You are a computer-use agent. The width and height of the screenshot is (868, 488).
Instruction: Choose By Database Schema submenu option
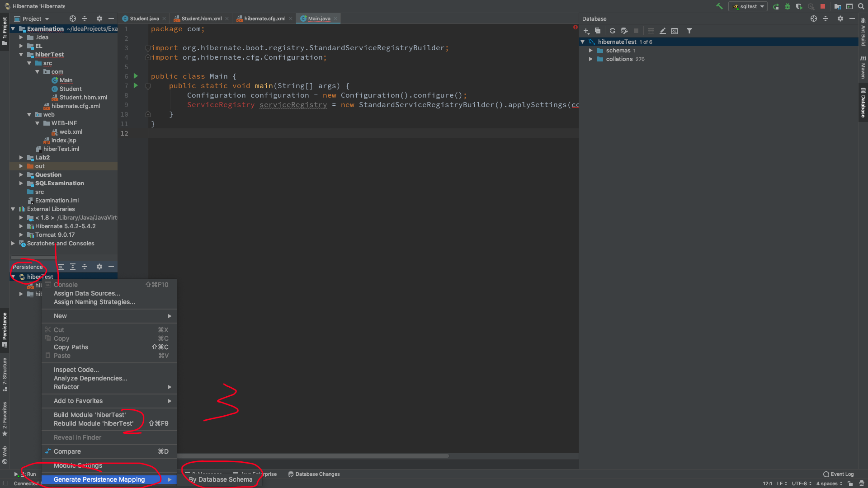point(221,479)
